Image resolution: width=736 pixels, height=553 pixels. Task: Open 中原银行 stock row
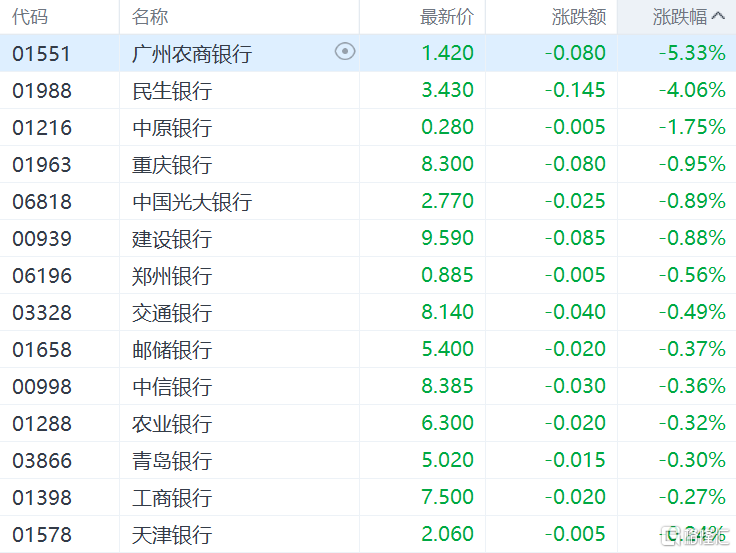pos(368,127)
